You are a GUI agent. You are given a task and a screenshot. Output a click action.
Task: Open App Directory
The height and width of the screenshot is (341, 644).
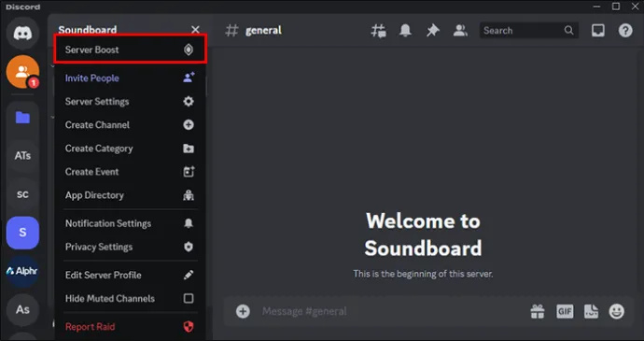point(130,195)
